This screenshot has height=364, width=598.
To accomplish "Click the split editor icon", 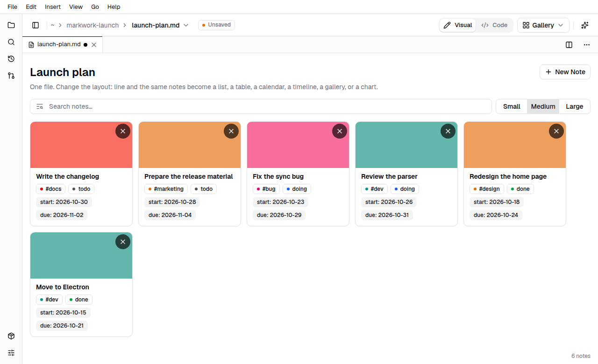I will [569, 45].
